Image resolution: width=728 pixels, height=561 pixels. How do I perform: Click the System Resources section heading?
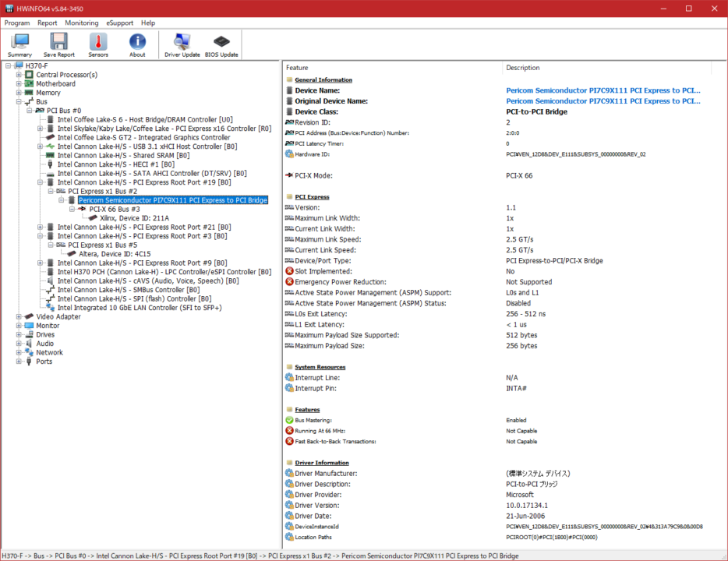320,367
